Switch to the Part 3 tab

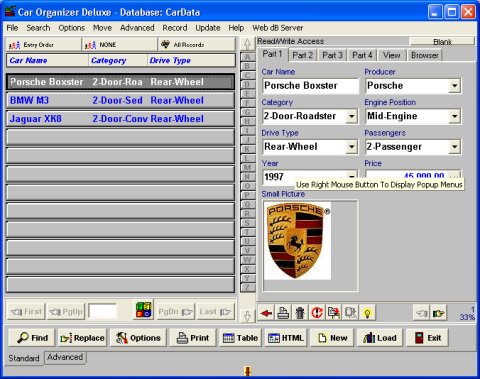point(332,55)
